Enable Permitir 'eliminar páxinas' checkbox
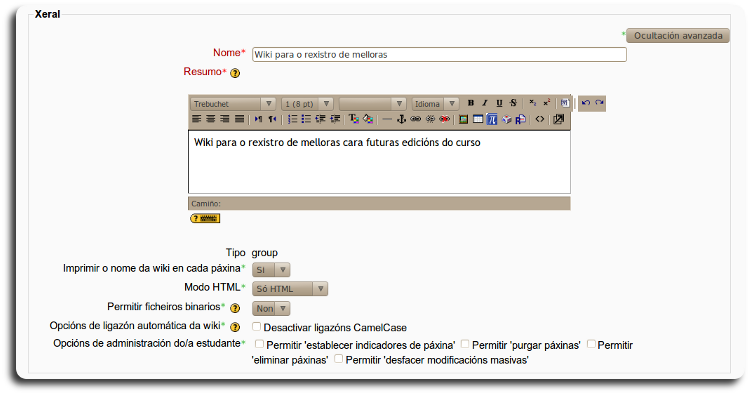 591,344
